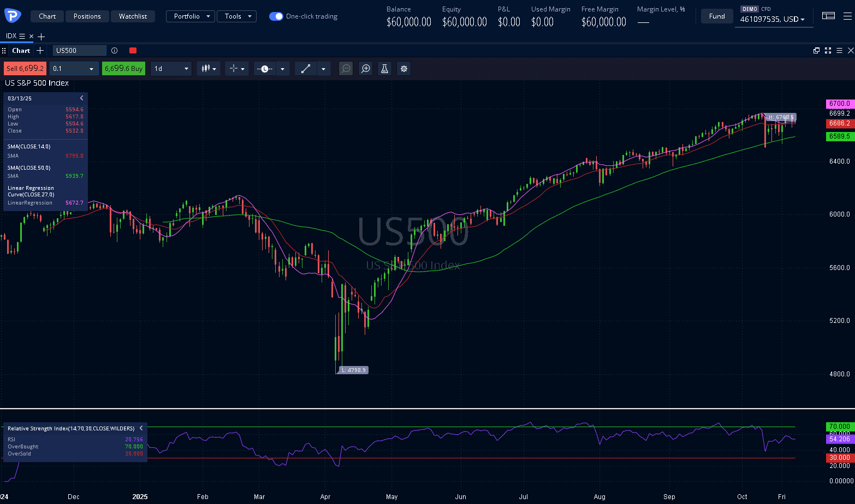Image resolution: width=855 pixels, height=504 pixels.
Task: Open the account 461097535, USD selector
Action: (773, 20)
